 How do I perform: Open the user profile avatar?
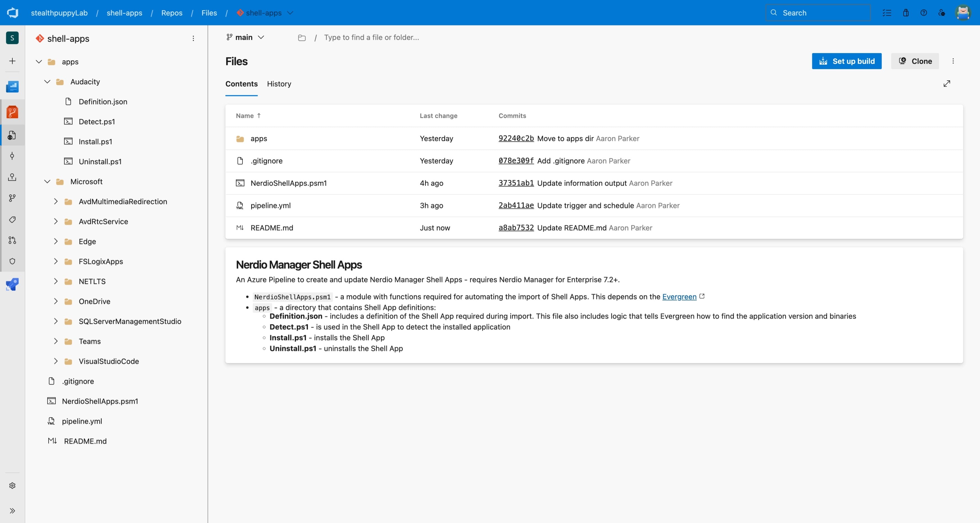click(963, 13)
